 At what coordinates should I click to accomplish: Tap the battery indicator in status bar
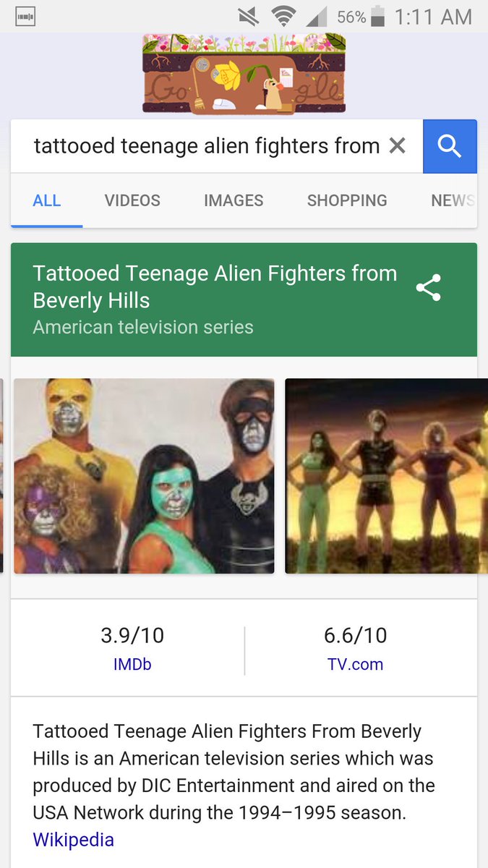click(x=377, y=17)
